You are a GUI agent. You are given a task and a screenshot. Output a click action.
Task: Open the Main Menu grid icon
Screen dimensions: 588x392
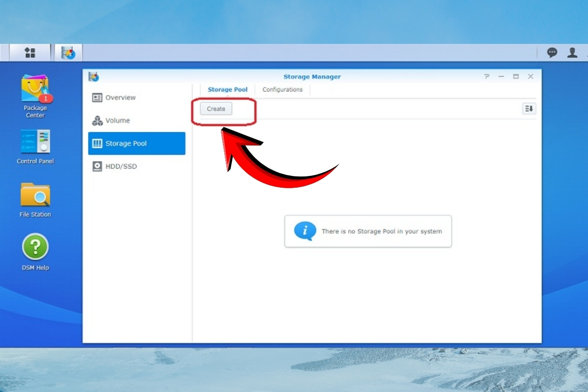(30, 52)
